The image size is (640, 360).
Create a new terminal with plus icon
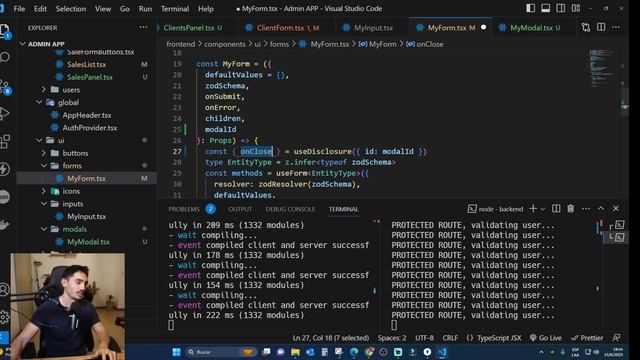pos(533,209)
